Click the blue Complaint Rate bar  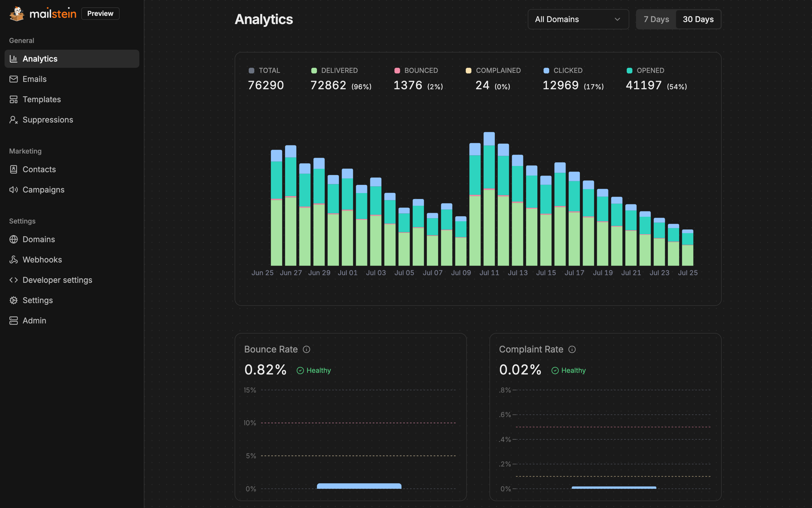point(614,488)
